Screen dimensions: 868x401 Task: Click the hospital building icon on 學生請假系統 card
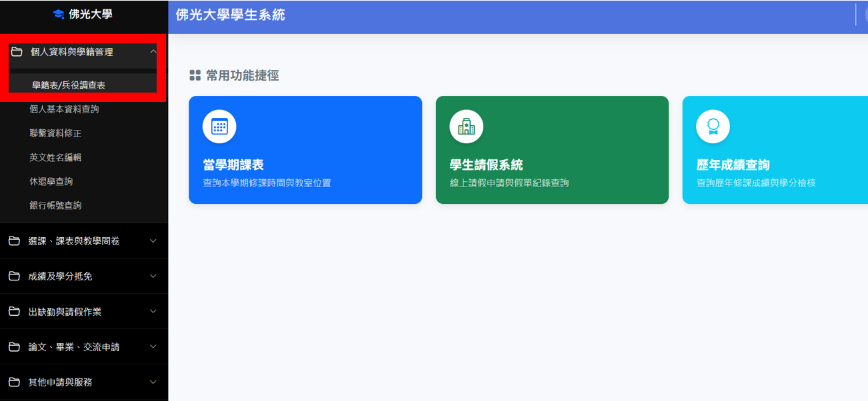[x=467, y=127]
